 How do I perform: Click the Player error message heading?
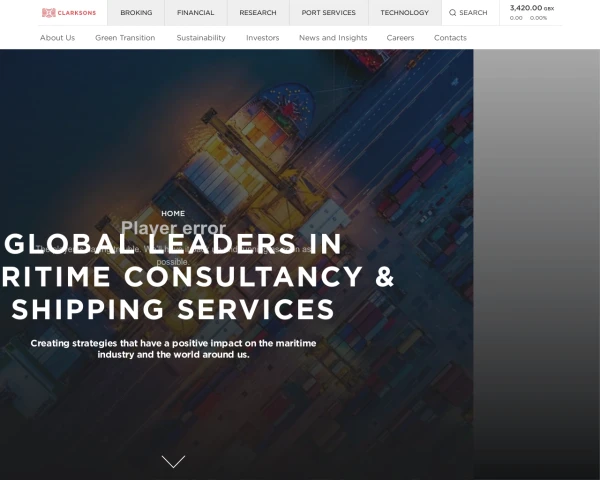173,228
